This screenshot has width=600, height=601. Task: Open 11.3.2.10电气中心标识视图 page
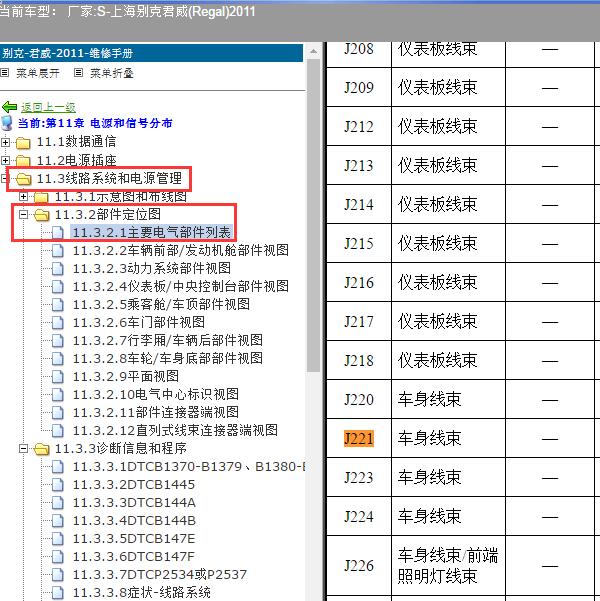pyautogui.click(x=156, y=394)
